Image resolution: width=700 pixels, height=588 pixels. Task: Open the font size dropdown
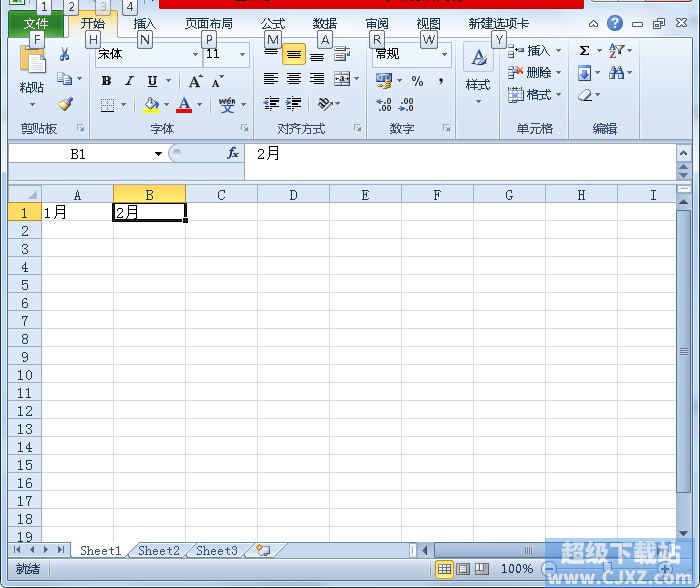(x=242, y=54)
